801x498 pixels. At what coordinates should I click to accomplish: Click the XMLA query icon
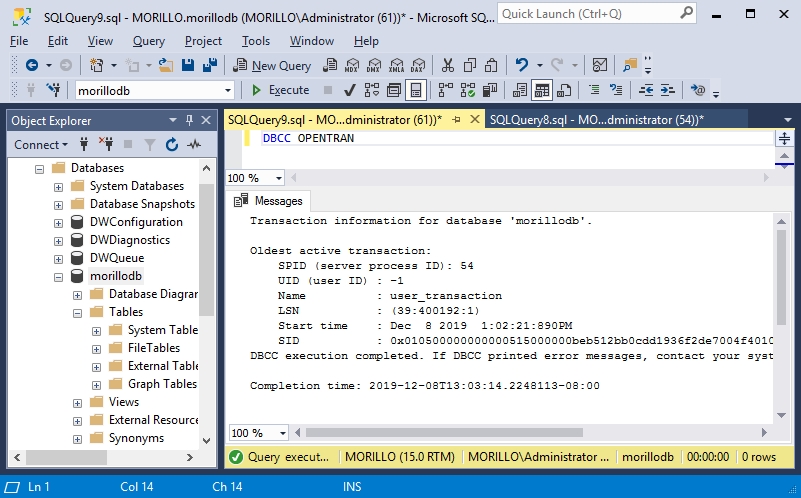pos(396,65)
